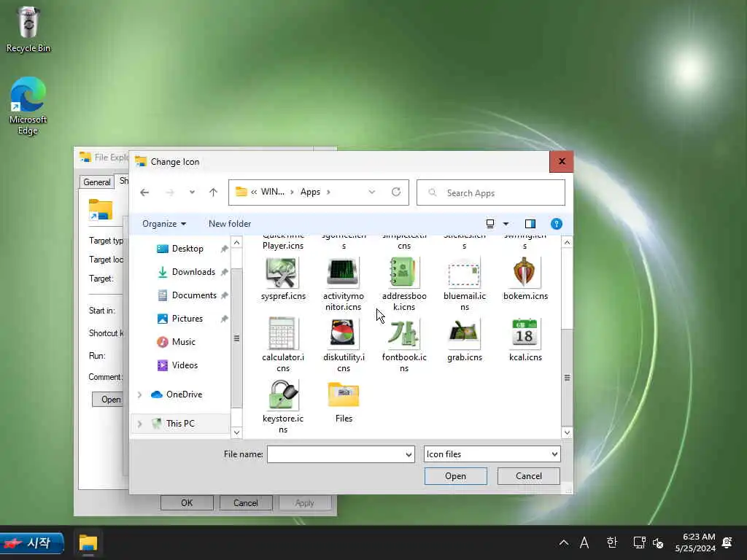The width and height of the screenshot is (747, 560).
Task: Open the Icon files type dropdown
Action: point(554,454)
